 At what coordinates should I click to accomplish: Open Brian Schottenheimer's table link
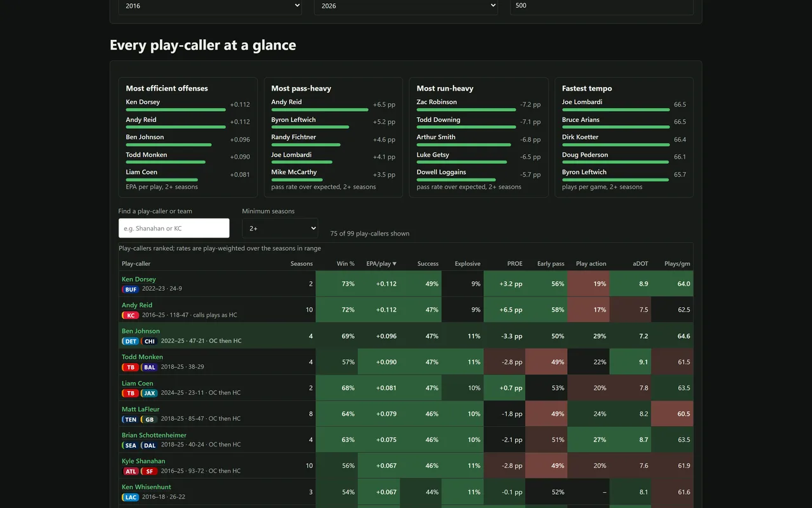[154, 436]
